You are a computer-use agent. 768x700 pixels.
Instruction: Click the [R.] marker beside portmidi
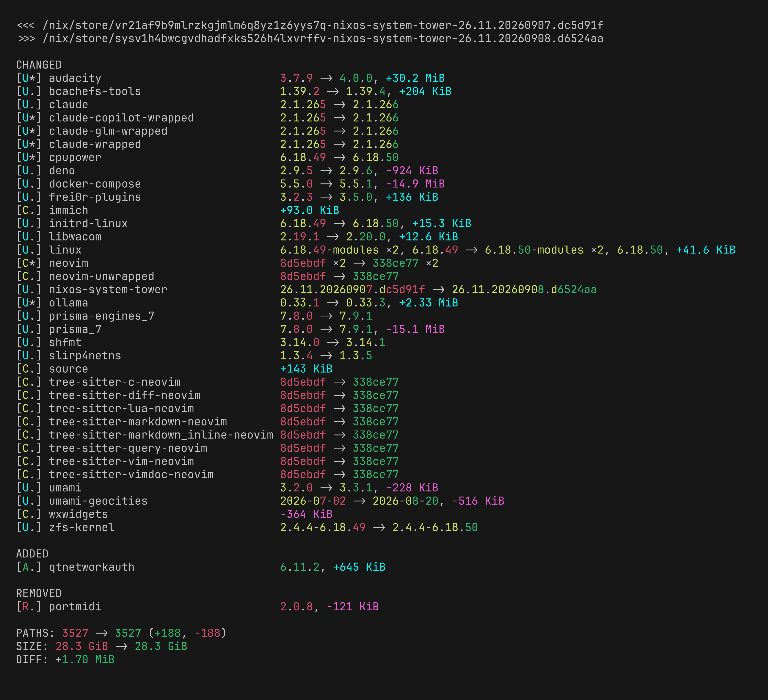coord(29,607)
